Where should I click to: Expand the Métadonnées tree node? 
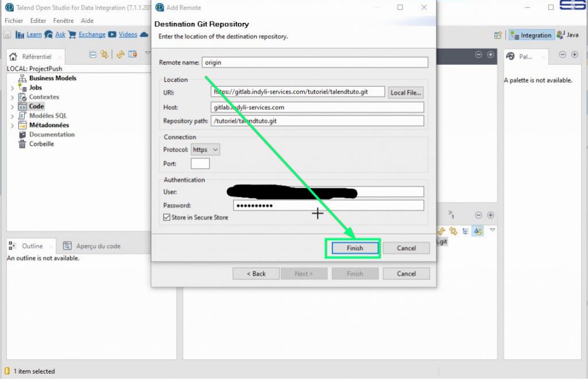pyautogui.click(x=13, y=126)
